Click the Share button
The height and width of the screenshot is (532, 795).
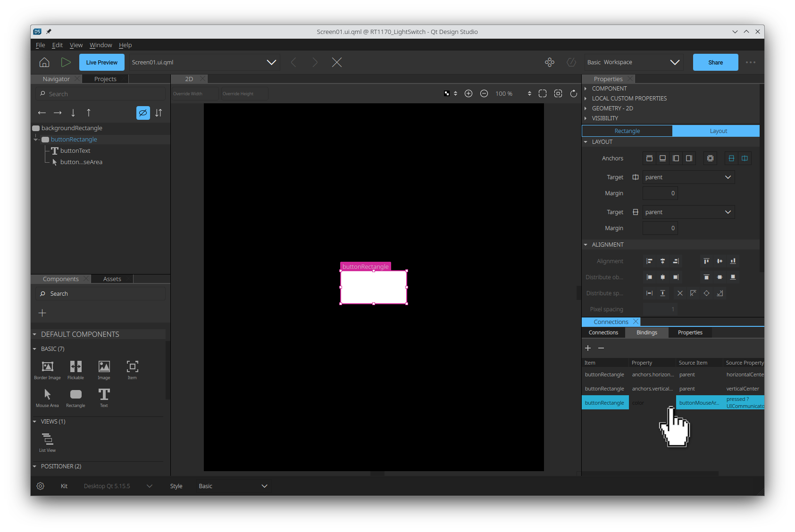[715, 62]
